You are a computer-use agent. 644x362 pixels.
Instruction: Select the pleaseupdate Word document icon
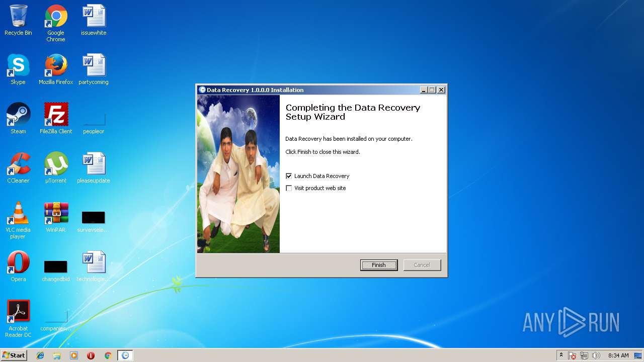(x=94, y=168)
